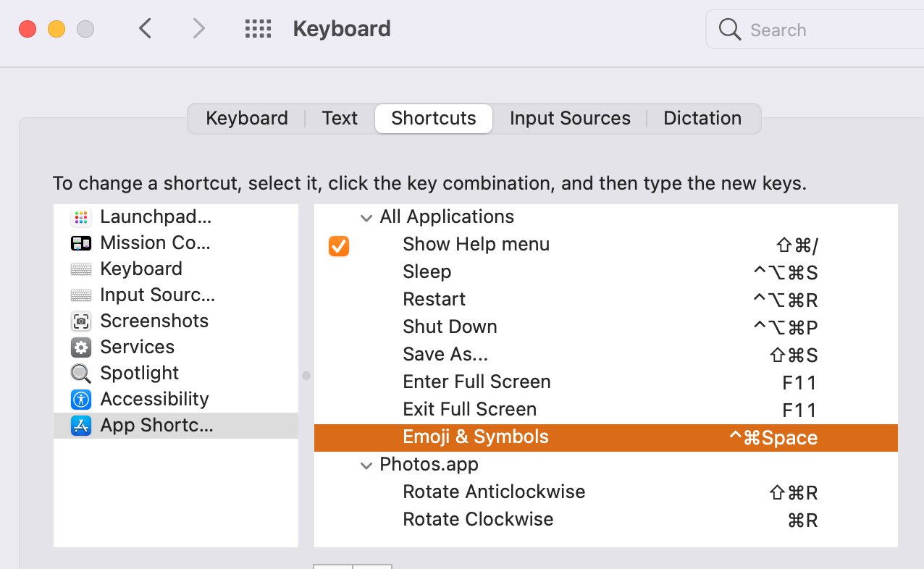The image size is (924, 569).
Task: Select the Spotlight magnifier icon
Action: (x=81, y=374)
